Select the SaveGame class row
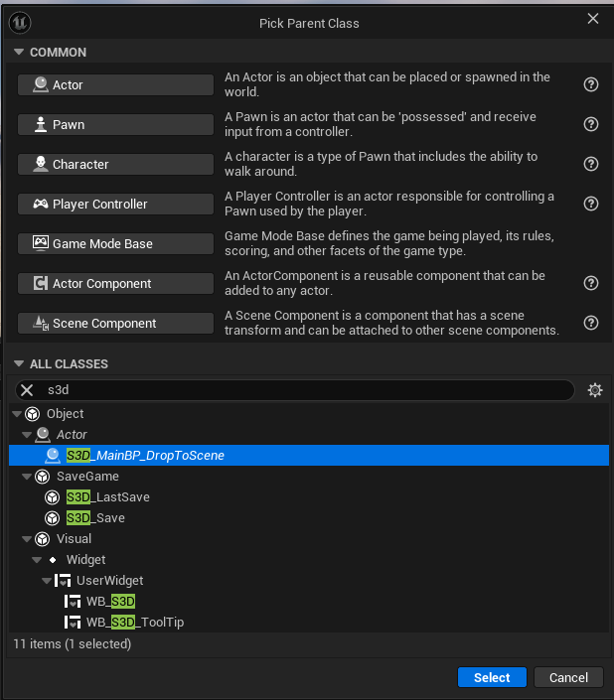Screen dimensions: 614x700 (x=309, y=477)
